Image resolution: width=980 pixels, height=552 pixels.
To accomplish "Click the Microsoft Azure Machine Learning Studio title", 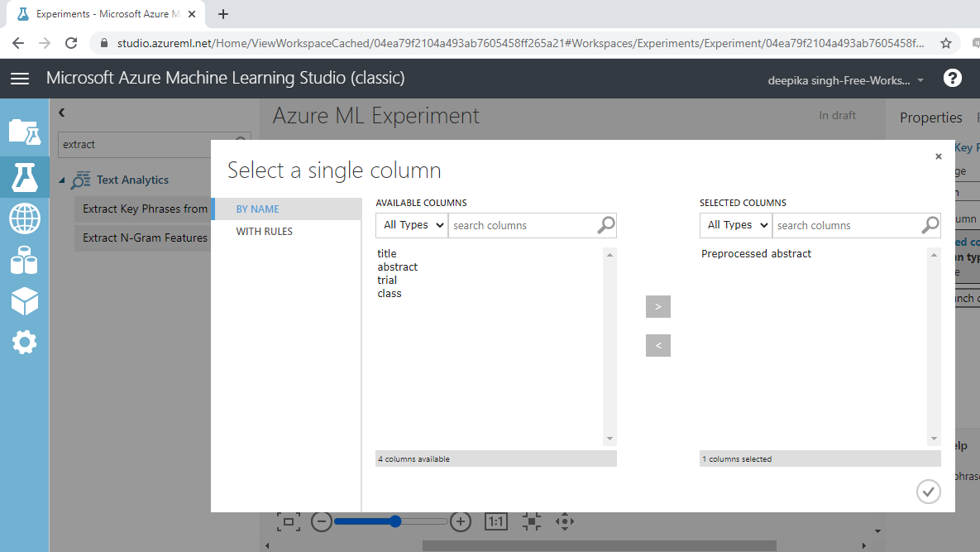I will (225, 78).
